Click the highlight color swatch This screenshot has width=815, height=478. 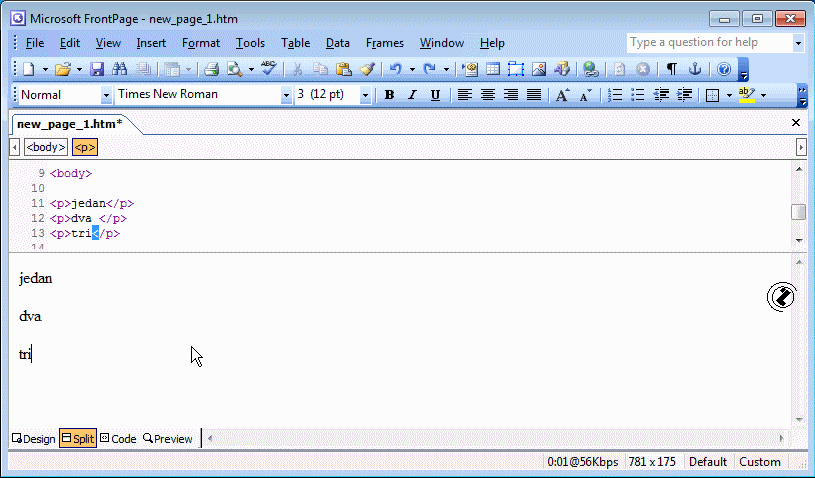click(x=746, y=95)
